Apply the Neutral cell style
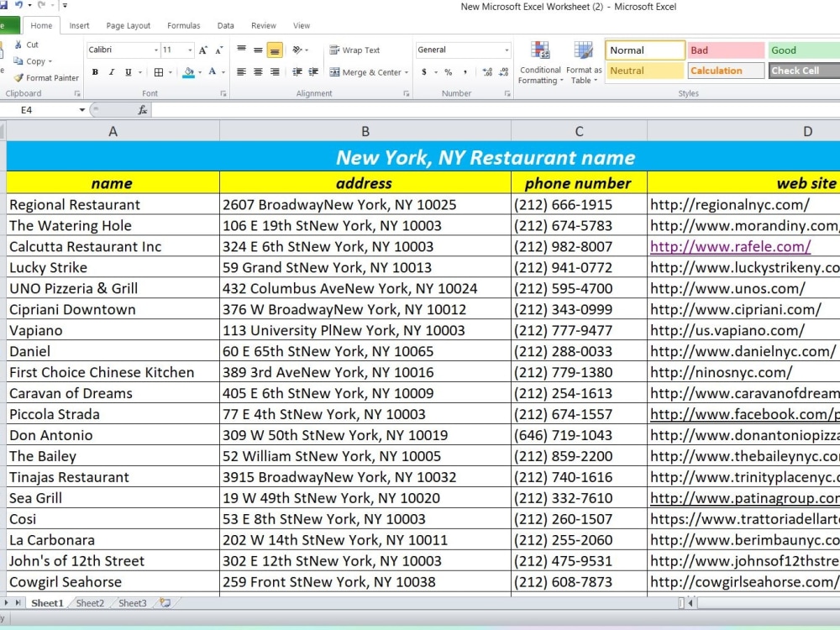 645,71
